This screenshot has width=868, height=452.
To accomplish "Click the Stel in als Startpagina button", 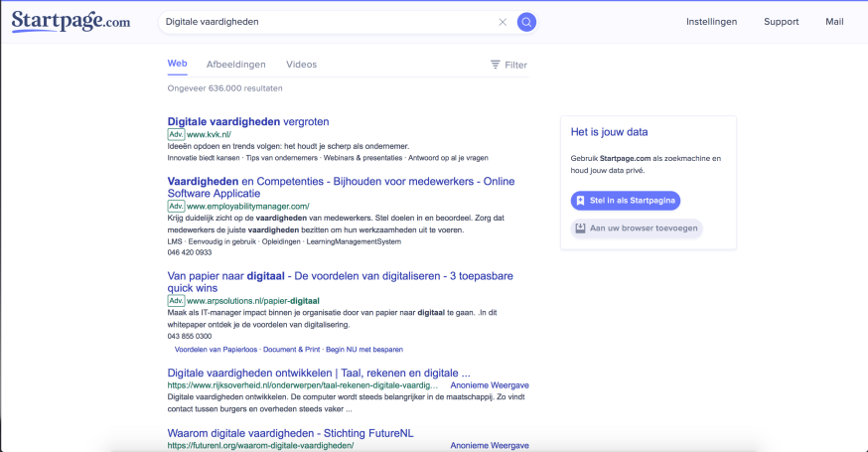I will tap(626, 201).
